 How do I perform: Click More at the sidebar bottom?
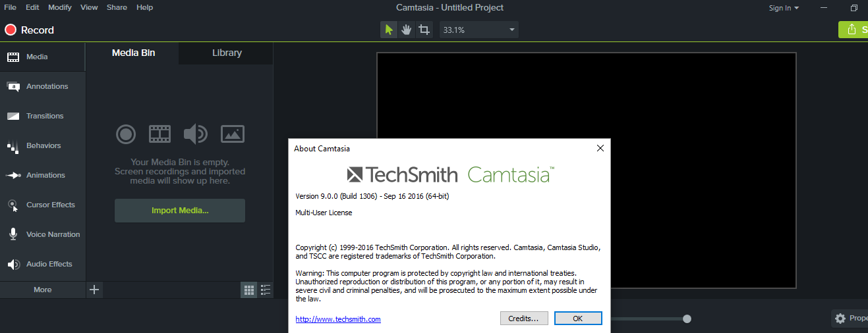tap(43, 290)
